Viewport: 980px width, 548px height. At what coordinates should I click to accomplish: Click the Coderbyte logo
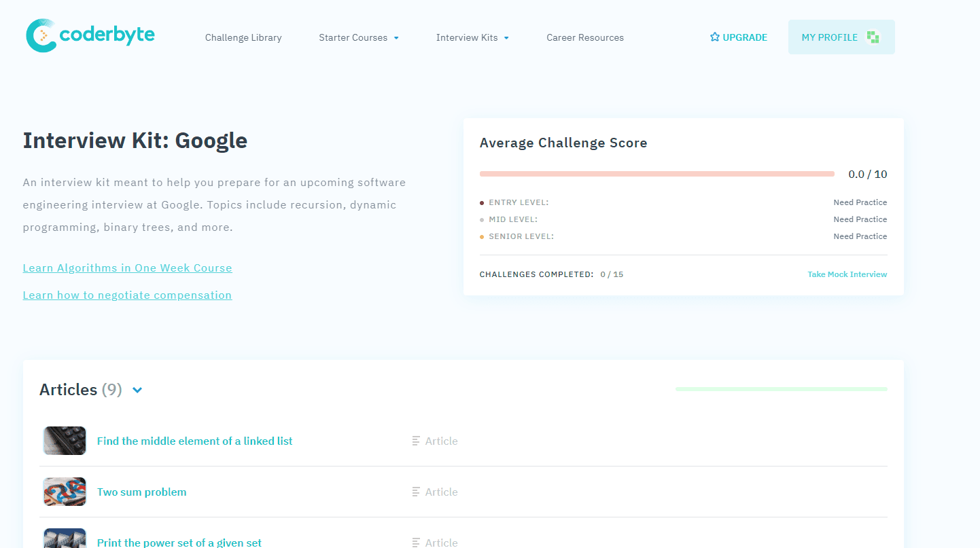[90, 35]
